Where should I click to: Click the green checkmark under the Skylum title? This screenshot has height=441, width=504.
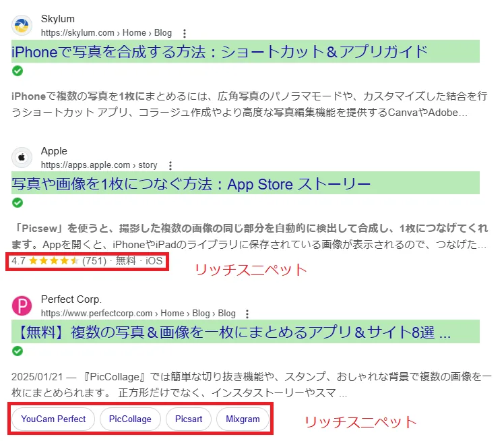[18, 71]
